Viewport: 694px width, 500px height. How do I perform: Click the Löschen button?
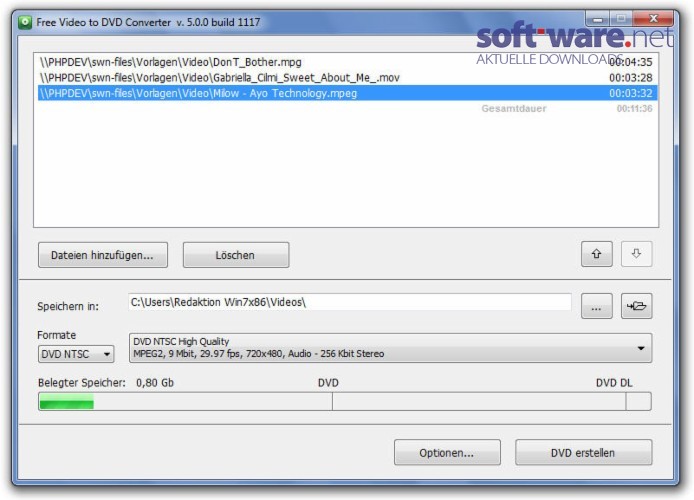236,255
